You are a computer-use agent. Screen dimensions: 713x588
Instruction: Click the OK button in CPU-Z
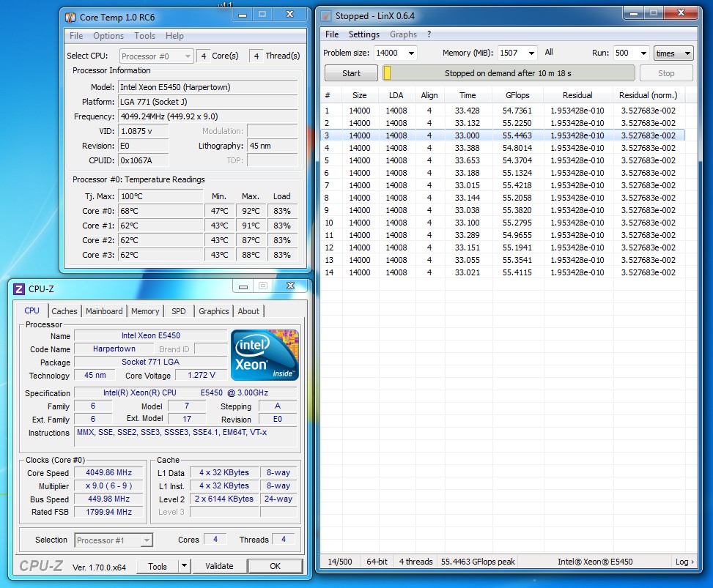(275, 566)
